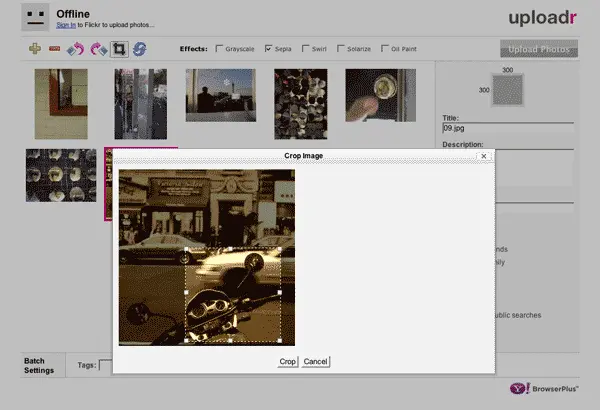Click the Upload Photos button
Viewport: 600px width, 410px height.
pyautogui.click(x=539, y=49)
